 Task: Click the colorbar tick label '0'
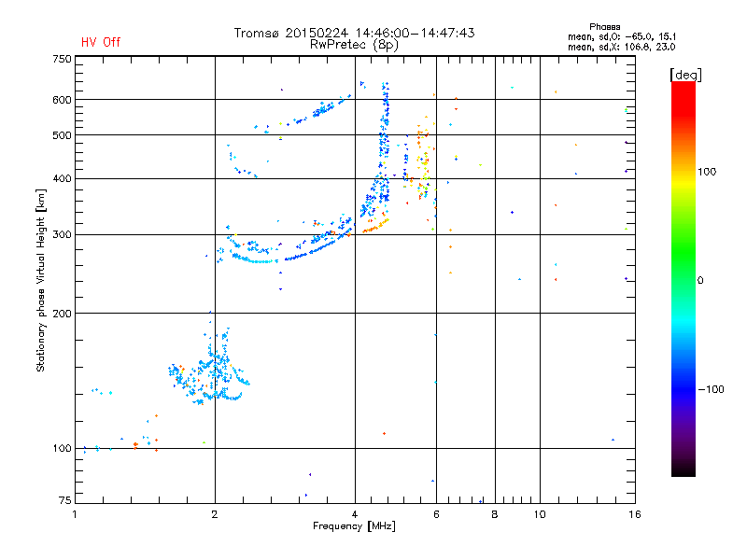click(x=700, y=281)
